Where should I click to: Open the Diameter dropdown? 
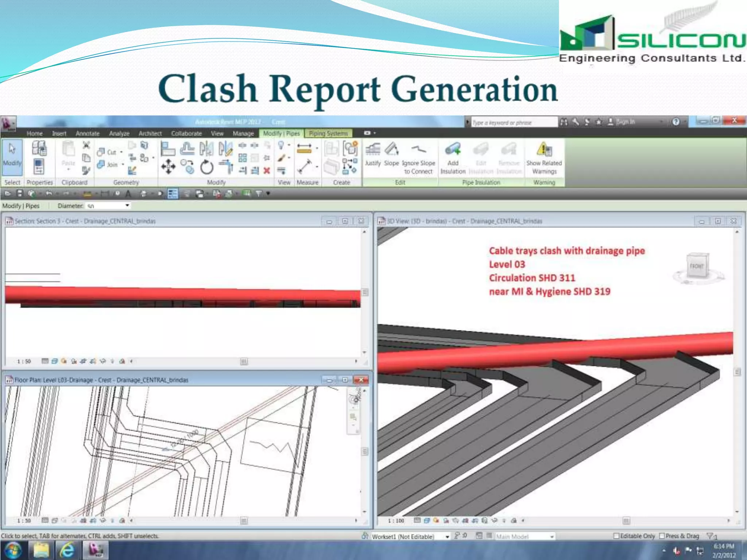pyautogui.click(x=127, y=206)
